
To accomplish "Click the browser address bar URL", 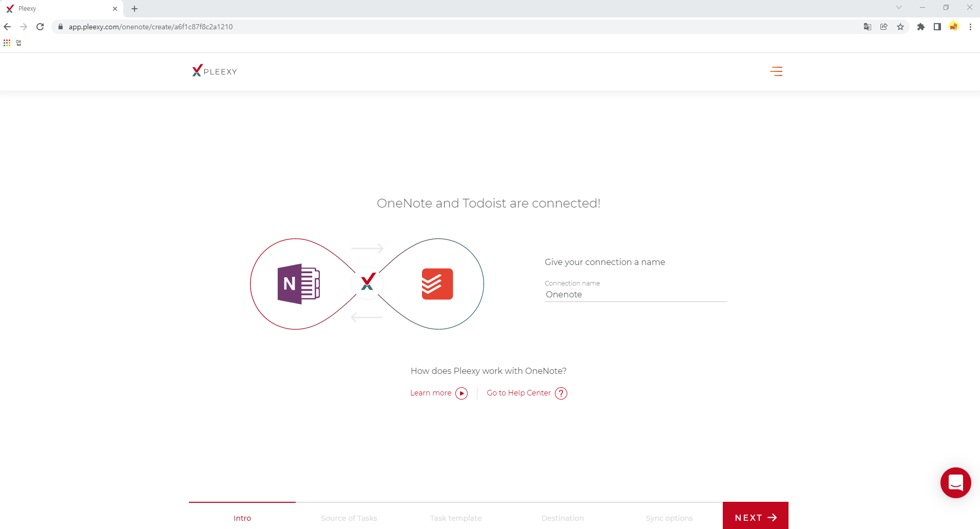I will (x=150, y=27).
